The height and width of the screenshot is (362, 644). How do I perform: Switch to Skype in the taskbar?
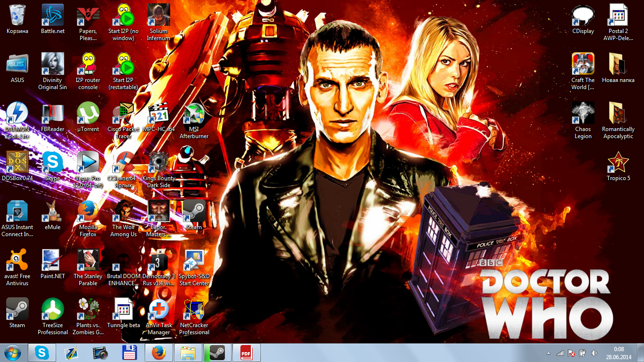(42, 353)
